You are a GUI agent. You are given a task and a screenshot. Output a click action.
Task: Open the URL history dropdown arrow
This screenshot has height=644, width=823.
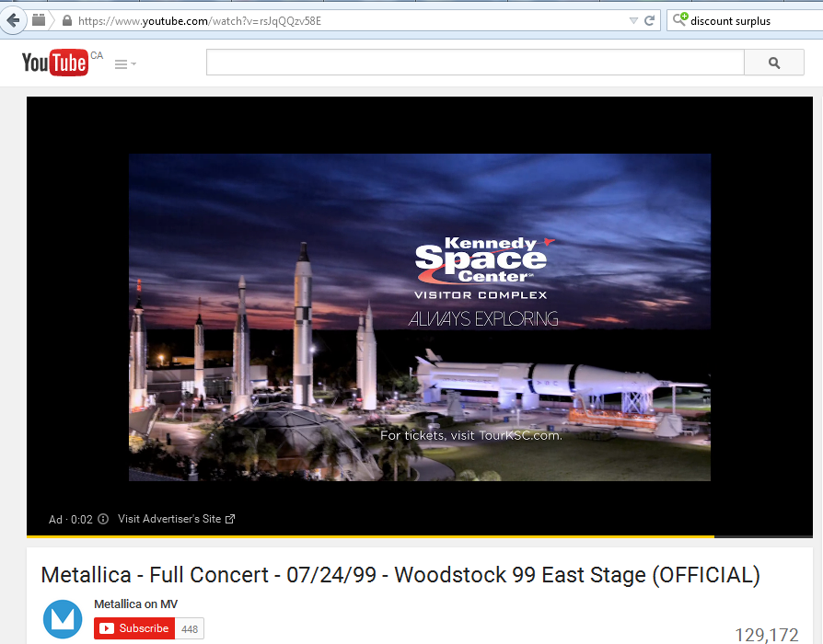coord(633,21)
